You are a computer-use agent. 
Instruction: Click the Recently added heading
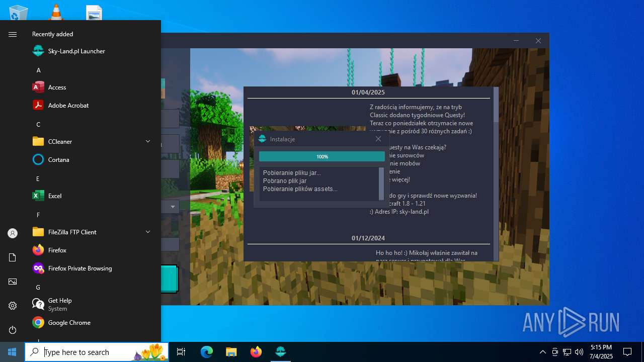pyautogui.click(x=52, y=34)
